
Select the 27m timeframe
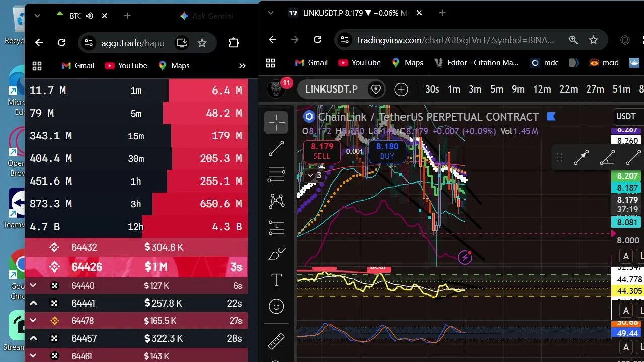[595, 89]
